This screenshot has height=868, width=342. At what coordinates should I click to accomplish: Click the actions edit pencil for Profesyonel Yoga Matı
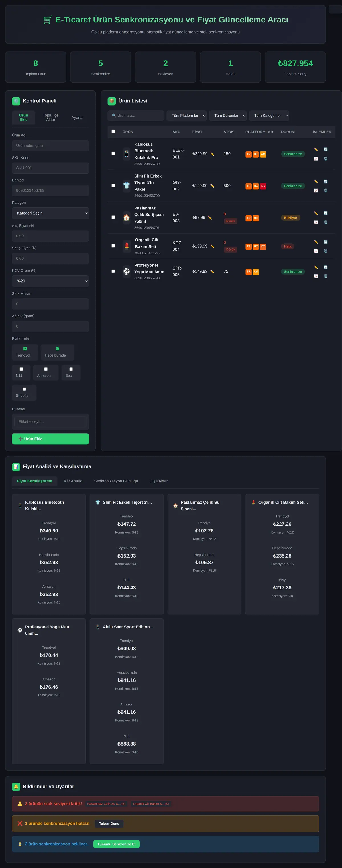(316, 267)
